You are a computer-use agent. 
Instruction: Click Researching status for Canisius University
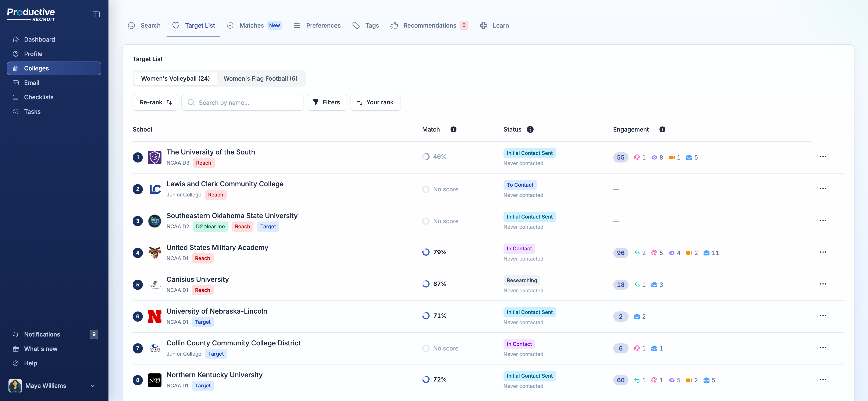click(522, 280)
